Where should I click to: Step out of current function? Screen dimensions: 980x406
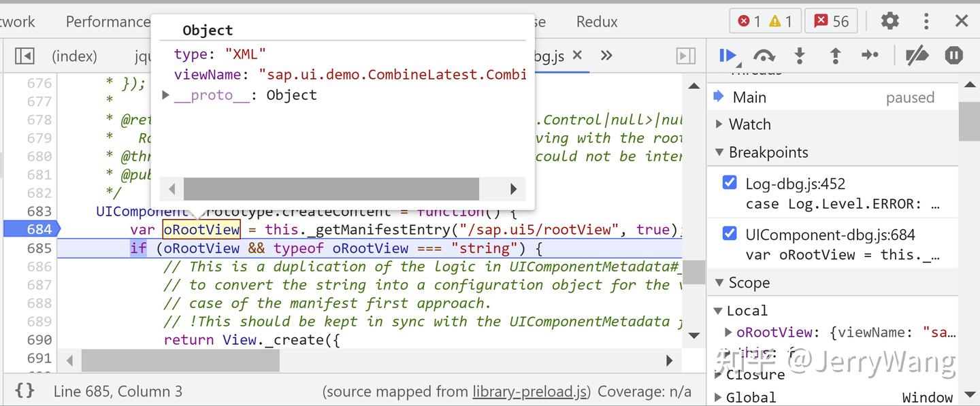[835, 56]
